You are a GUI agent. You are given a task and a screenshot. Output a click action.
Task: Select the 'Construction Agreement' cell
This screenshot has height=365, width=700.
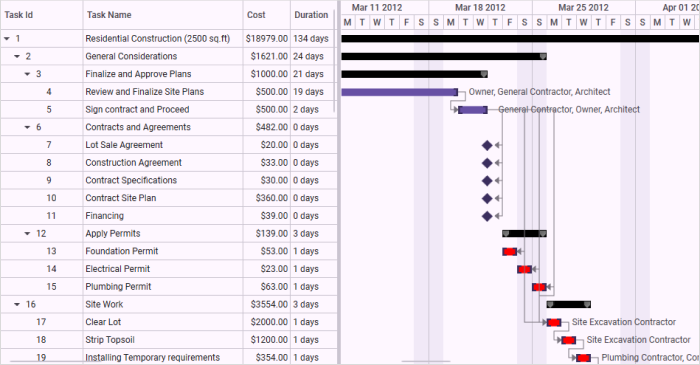point(163,163)
